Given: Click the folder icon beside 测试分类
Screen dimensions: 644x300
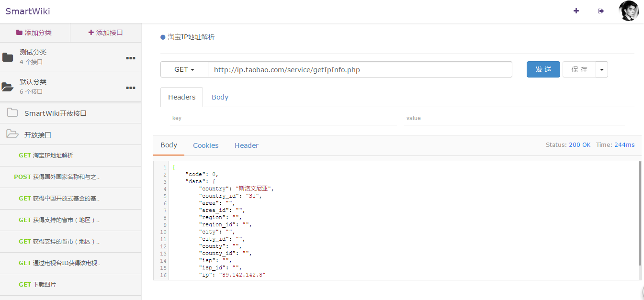Looking at the screenshot, I should pos(8,57).
